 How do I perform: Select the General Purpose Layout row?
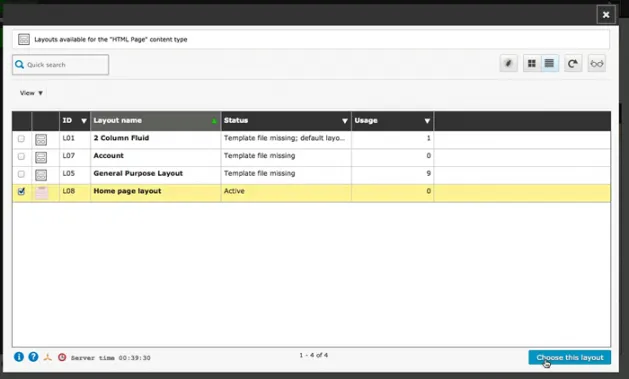(311, 174)
